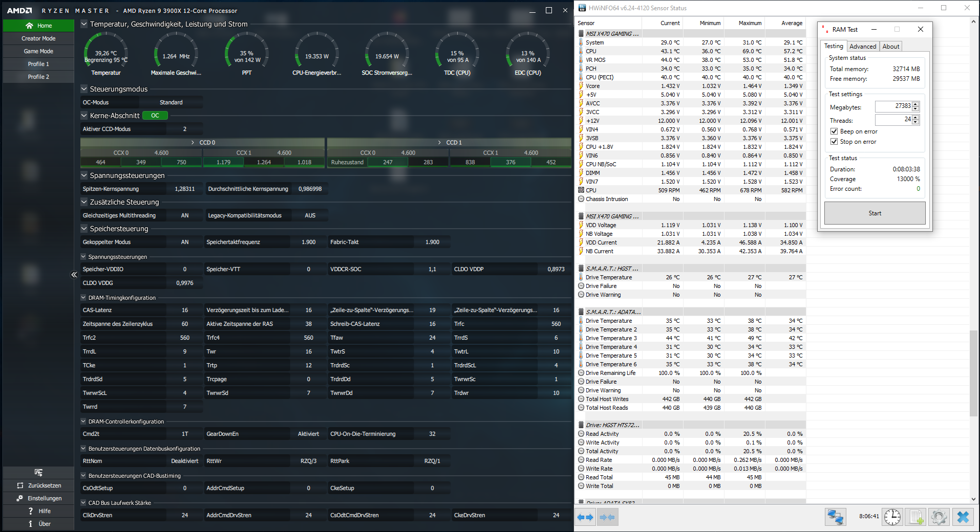Screen dimensions: 980x532
Task: Click the HWiNFO clock reset timer icon
Action: tap(892, 517)
